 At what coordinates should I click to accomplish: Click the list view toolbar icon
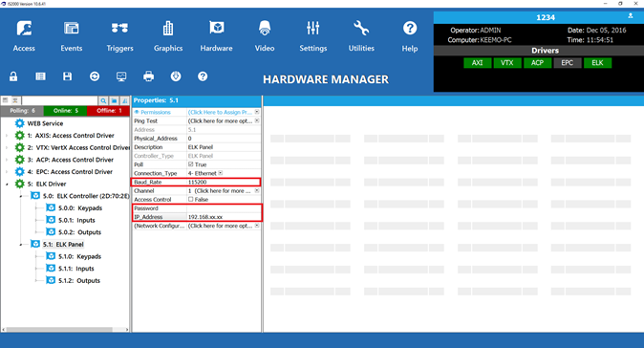[x=40, y=76]
